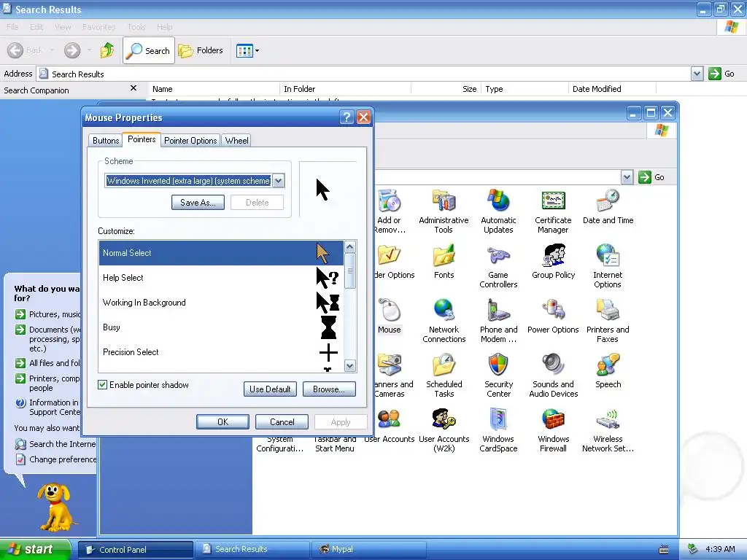The image size is (747, 560).
Task: Select the Mouse icon in Control Panel
Action: [x=390, y=316]
